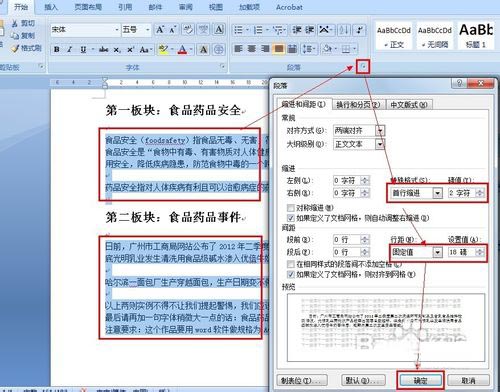Open the 插入 ribbon tab
The height and width of the screenshot is (392, 500).
(x=51, y=7)
